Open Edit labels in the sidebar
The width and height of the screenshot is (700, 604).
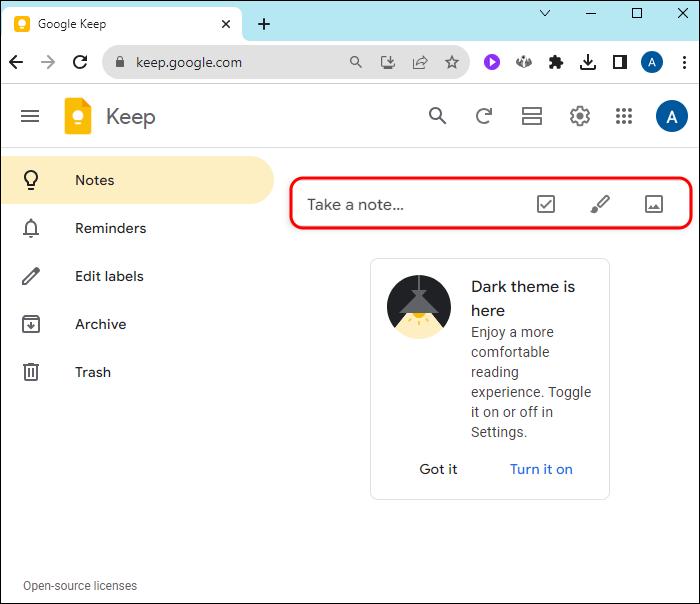pyautogui.click(x=137, y=276)
